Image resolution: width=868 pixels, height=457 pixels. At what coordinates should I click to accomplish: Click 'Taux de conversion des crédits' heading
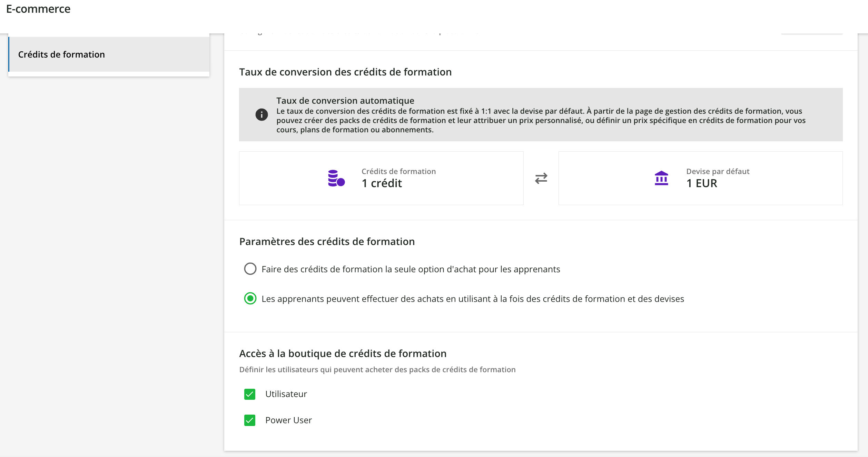tap(345, 72)
